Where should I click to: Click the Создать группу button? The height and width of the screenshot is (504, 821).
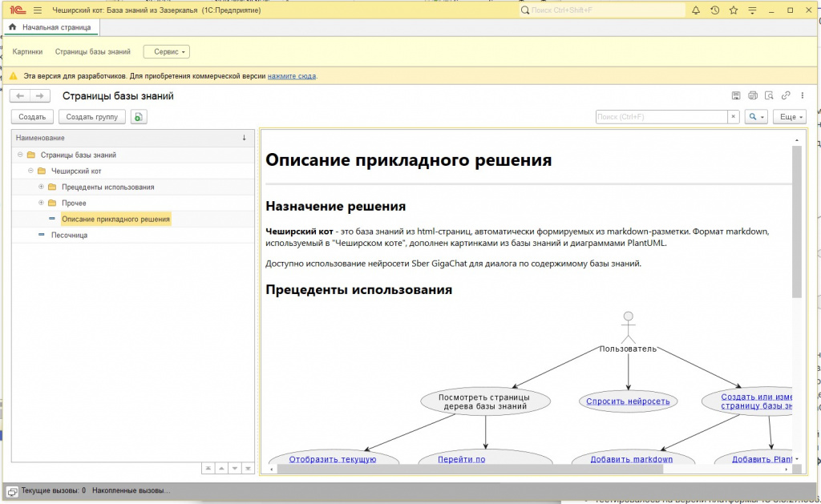tap(92, 117)
